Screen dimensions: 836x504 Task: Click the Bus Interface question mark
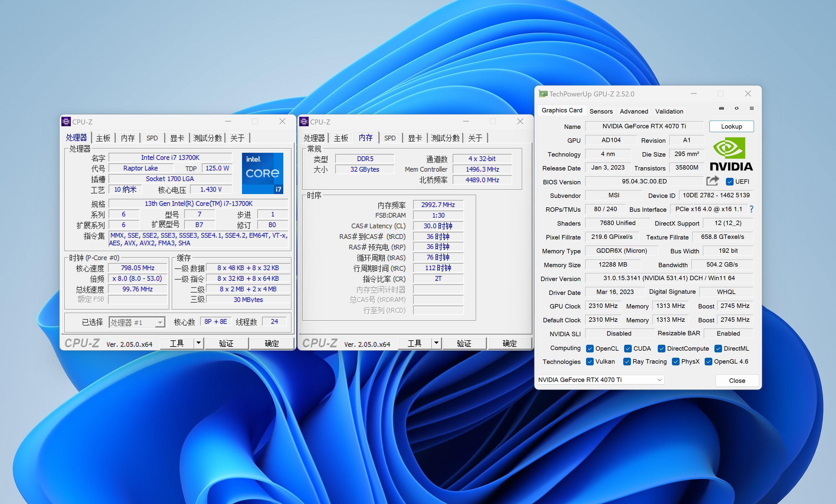coord(751,209)
